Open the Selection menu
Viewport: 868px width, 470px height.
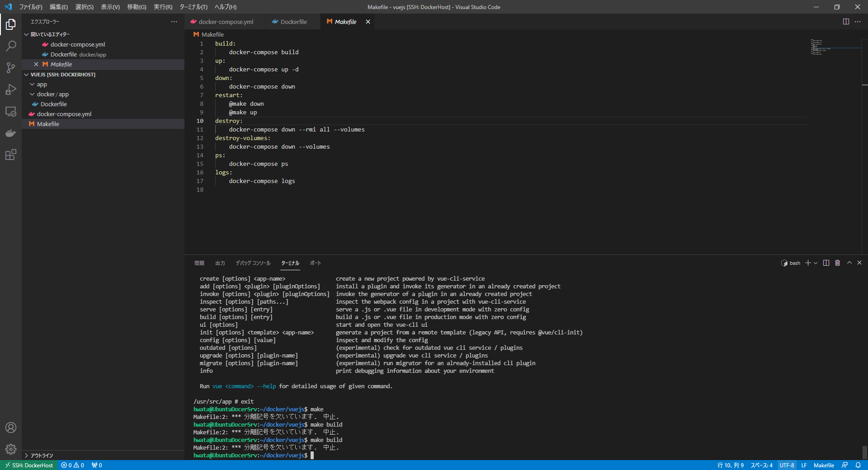click(85, 7)
